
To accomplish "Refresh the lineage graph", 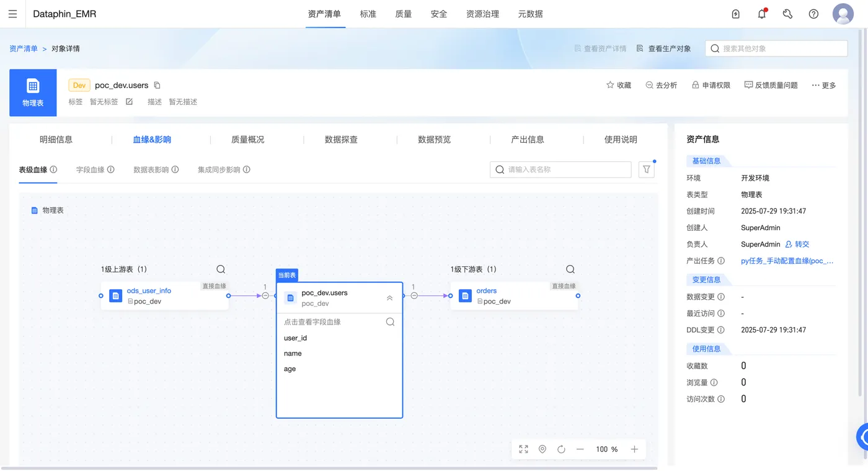I will 561,449.
